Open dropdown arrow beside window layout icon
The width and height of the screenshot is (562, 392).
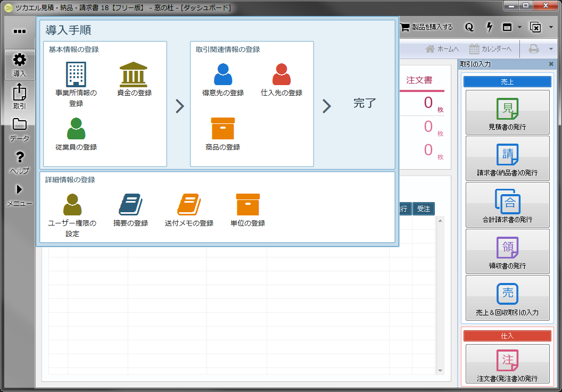click(520, 27)
